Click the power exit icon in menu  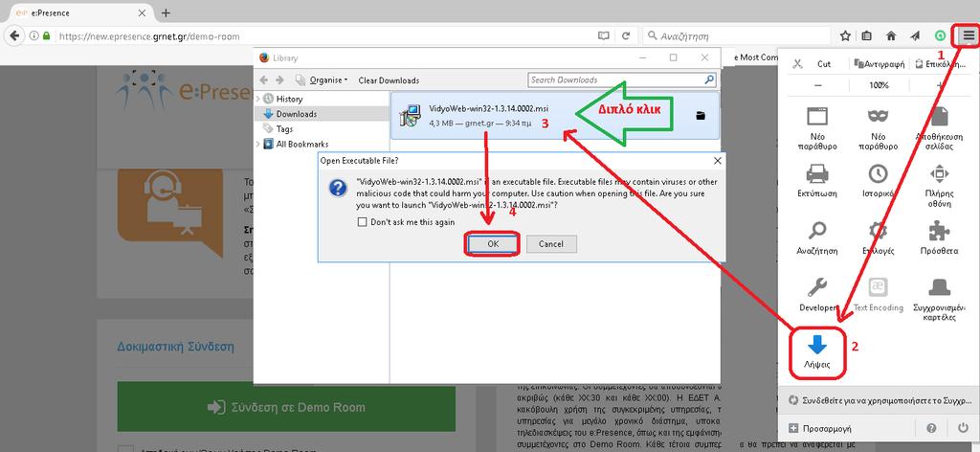(x=963, y=428)
